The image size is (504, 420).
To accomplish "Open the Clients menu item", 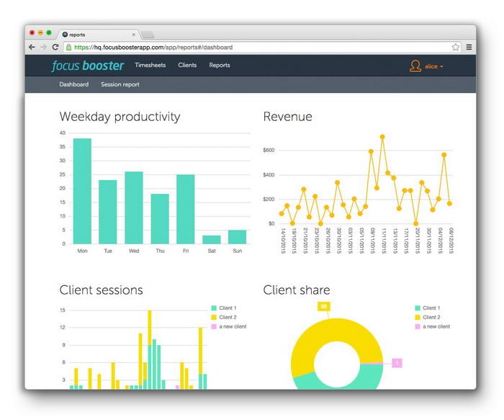I will coord(187,65).
